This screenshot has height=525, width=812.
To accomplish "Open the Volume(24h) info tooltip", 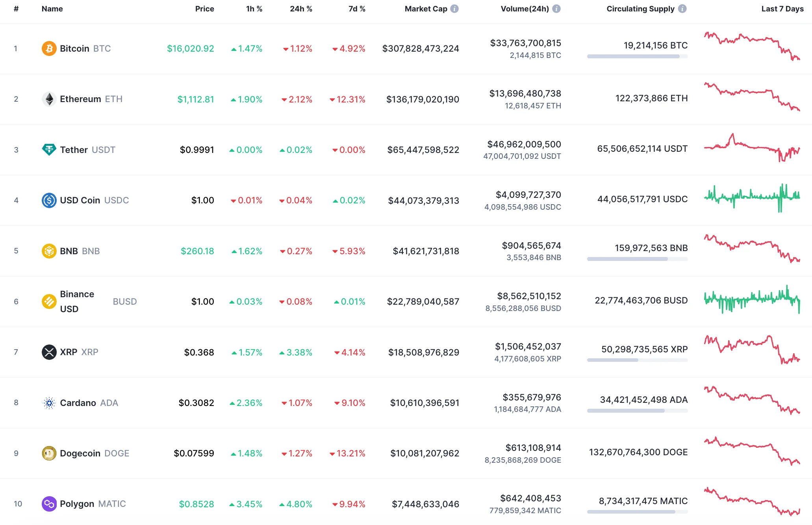I will point(556,9).
